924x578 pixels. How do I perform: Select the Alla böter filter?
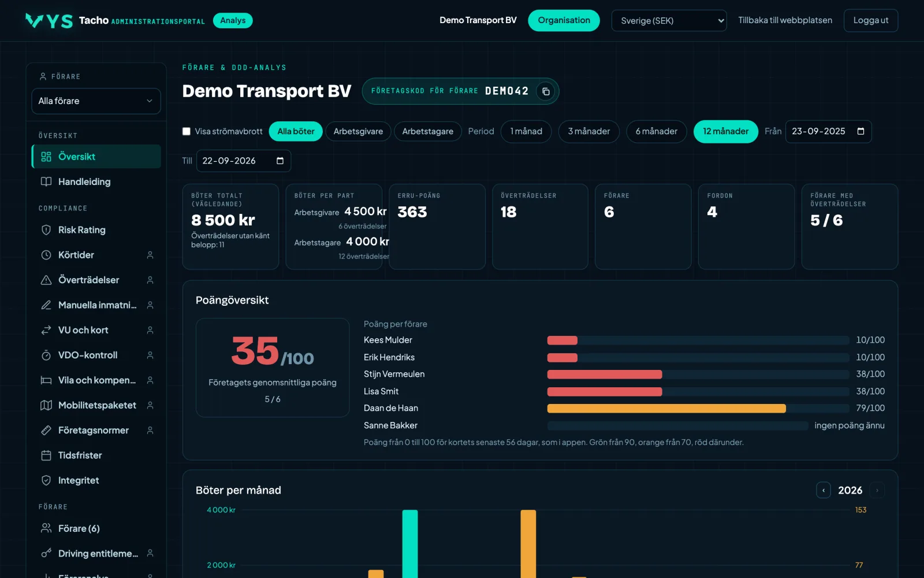tap(296, 131)
